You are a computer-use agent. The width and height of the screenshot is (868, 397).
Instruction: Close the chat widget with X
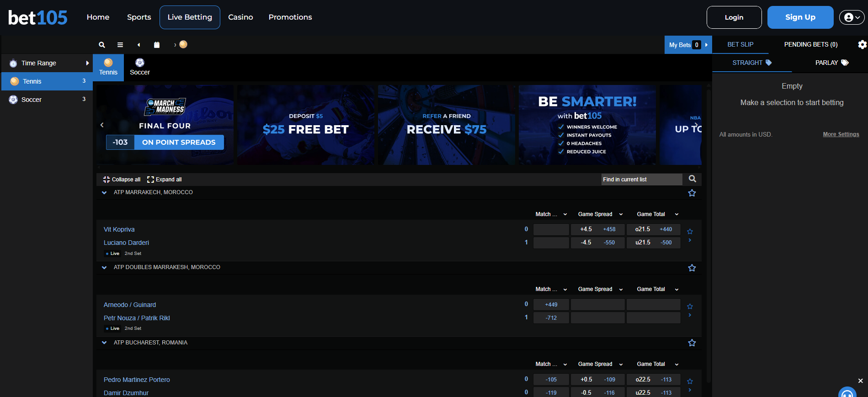coord(860,381)
